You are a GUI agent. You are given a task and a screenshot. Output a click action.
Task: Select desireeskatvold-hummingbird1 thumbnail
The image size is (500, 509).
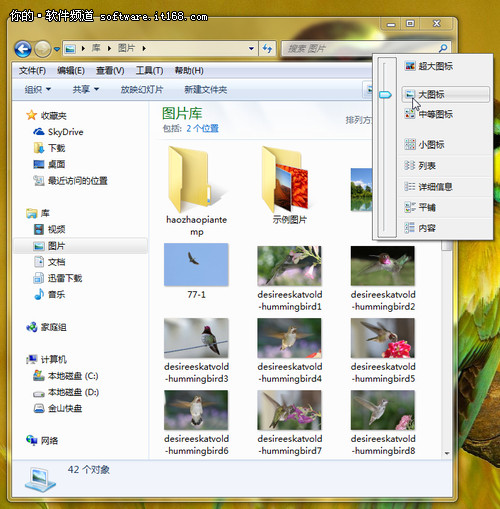click(289, 266)
